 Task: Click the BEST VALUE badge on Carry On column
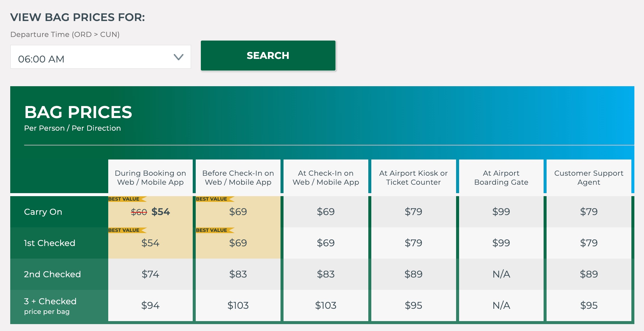[x=124, y=199]
